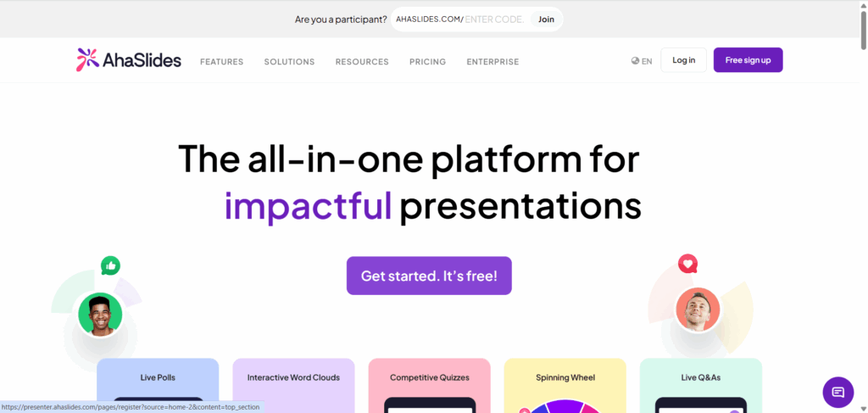Click Get started. It's free! button
This screenshot has width=868, height=413.
click(x=429, y=276)
